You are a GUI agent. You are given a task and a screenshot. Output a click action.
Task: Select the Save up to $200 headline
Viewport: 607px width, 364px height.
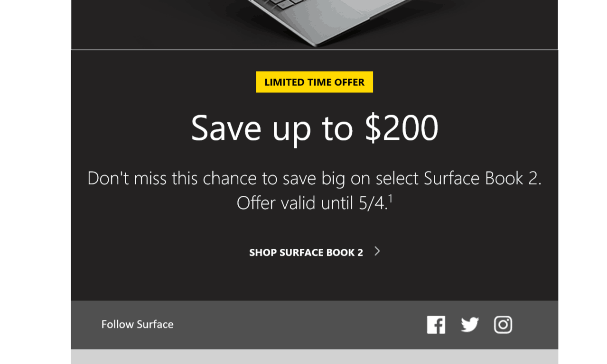(314, 128)
